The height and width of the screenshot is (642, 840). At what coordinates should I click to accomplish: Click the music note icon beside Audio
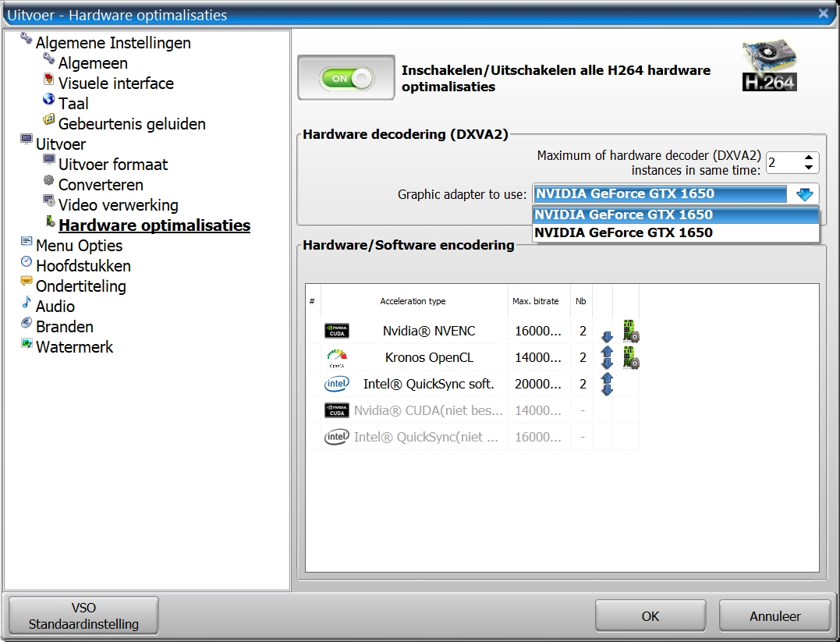coord(26,302)
